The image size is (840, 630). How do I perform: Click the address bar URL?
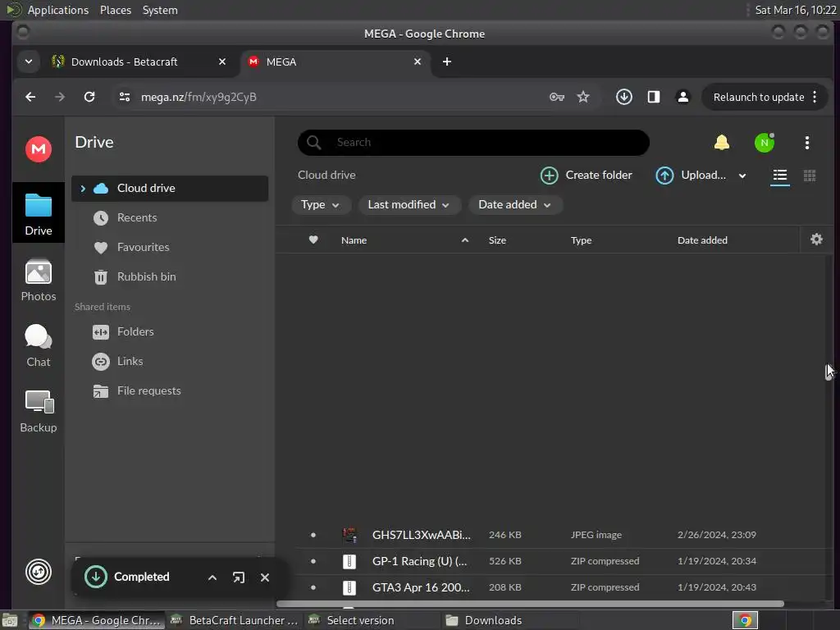pyautogui.click(x=199, y=97)
